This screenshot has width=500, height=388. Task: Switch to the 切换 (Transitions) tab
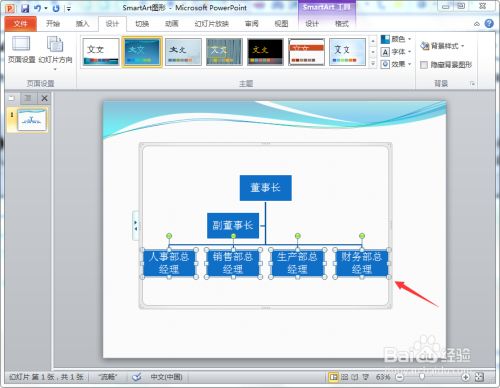(x=142, y=24)
